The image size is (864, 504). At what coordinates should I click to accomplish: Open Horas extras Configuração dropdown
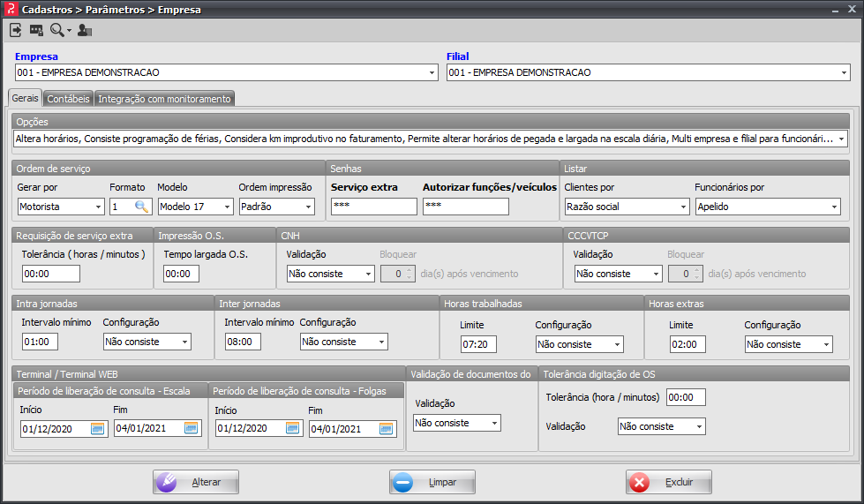point(826,344)
